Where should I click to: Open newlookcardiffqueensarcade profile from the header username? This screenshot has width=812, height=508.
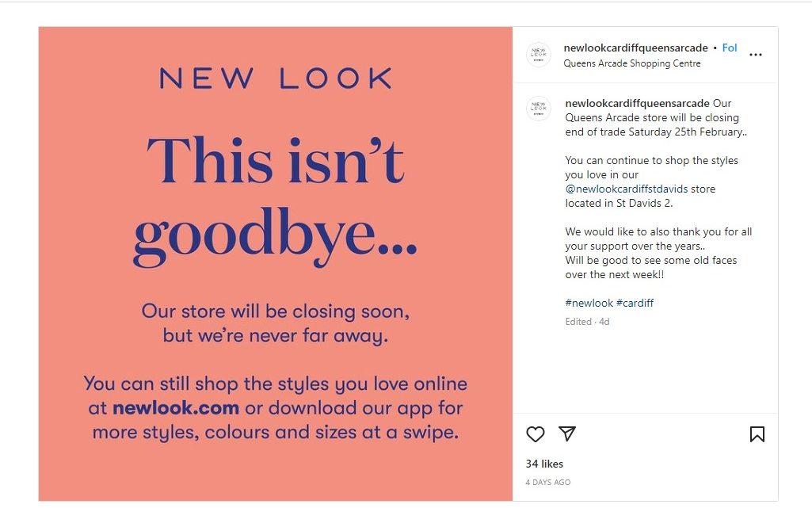pyautogui.click(x=635, y=48)
